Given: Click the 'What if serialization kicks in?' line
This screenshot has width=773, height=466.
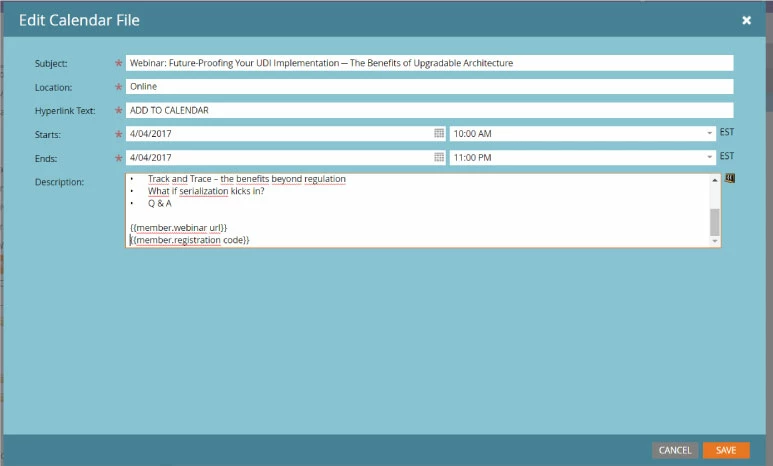Looking at the screenshot, I should (206, 191).
